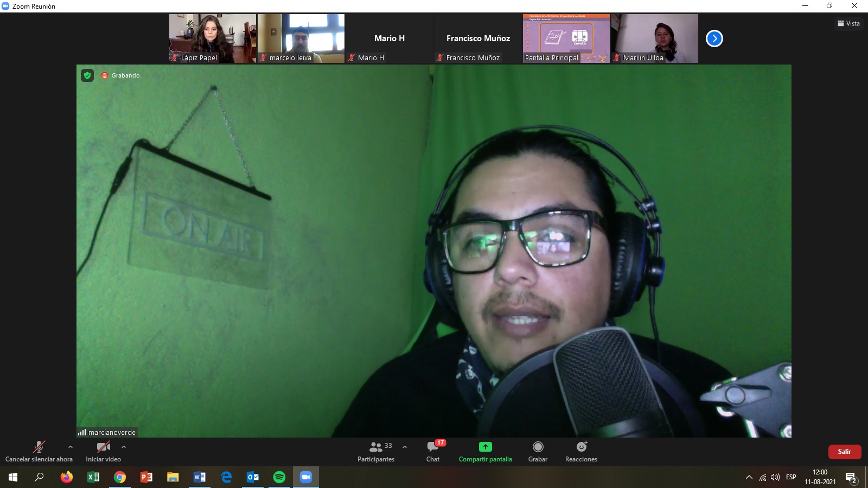The width and height of the screenshot is (868, 488).
Task: Select Lápiz Papel video thumbnail
Action: pyautogui.click(x=213, y=38)
